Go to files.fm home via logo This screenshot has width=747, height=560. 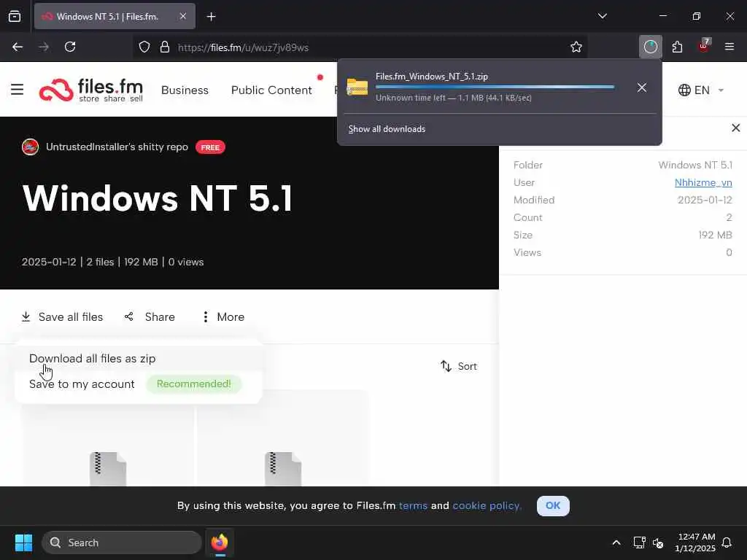pyautogui.click(x=91, y=90)
